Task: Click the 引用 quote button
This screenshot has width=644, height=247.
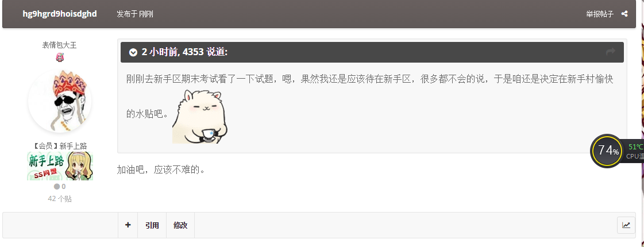Action: (x=152, y=225)
